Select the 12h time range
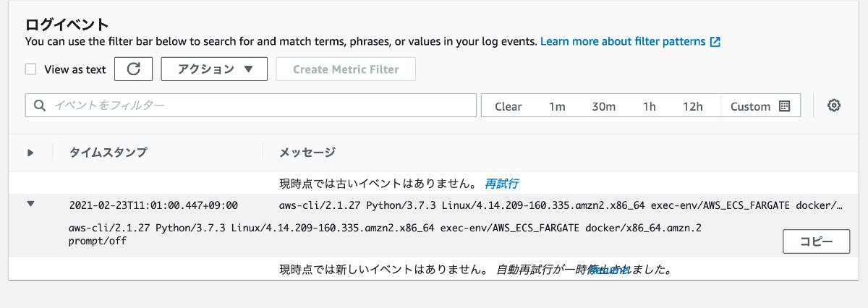Viewport: 868px width, 308px height. tap(693, 106)
